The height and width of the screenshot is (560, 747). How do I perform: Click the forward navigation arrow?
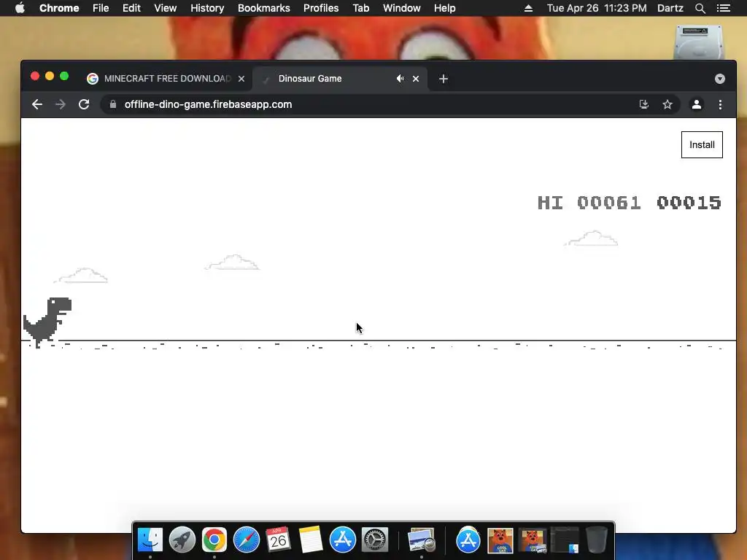coord(60,104)
